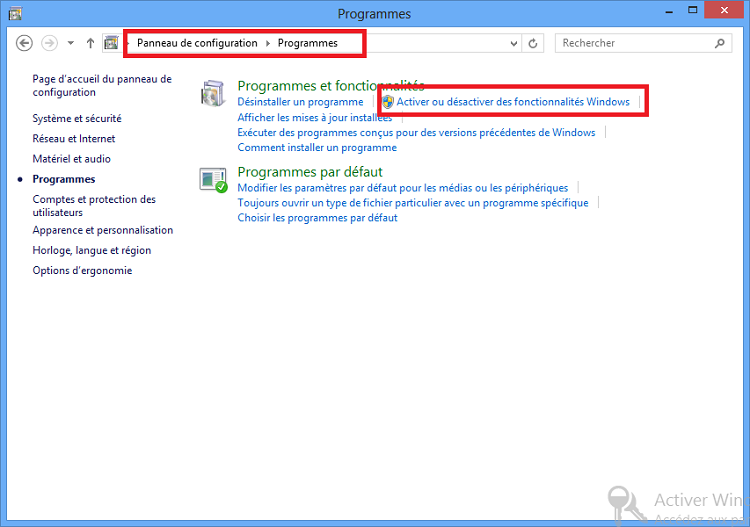The image size is (750, 527).
Task: Maximize the Programmes window
Action: coord(693,10)
